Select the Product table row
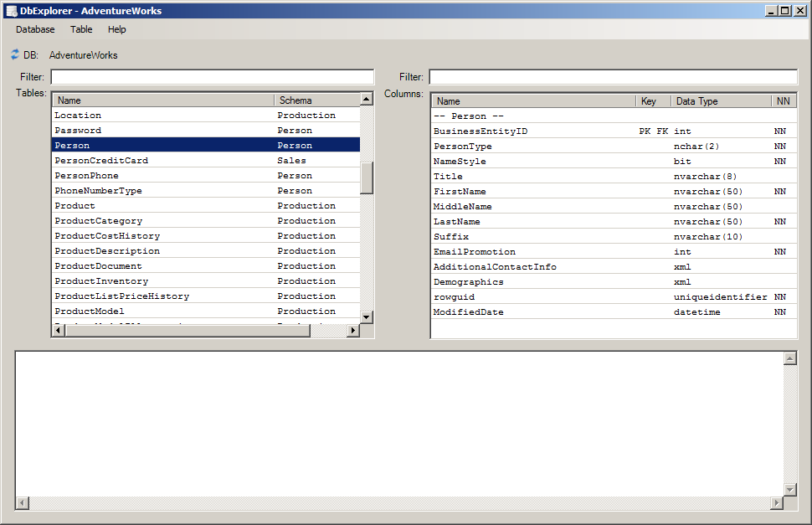812x525 pixels. [x=206, y=205]
